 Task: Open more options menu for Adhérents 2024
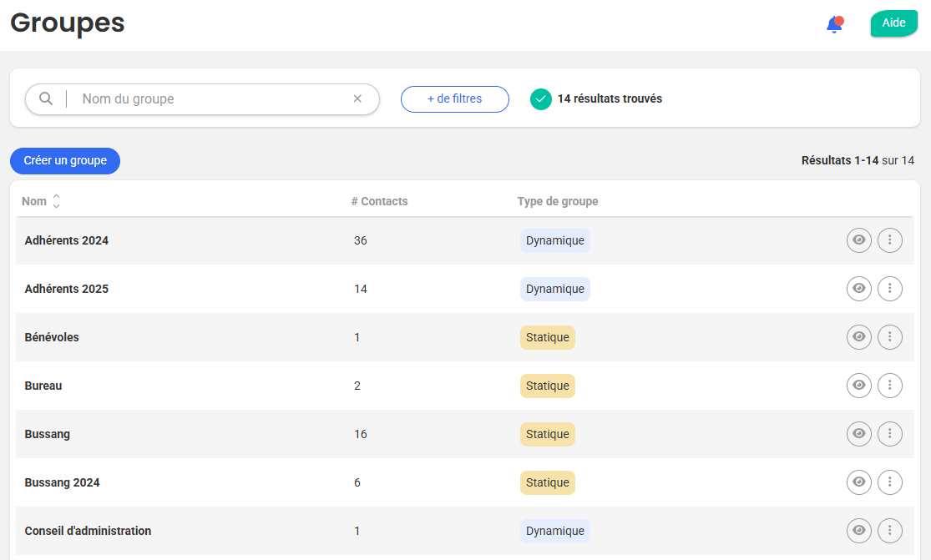(890, 240)
